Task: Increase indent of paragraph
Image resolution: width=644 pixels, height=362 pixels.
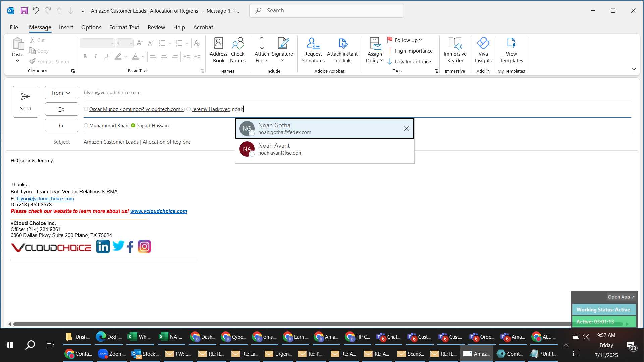Action: (x=197, y=57)
